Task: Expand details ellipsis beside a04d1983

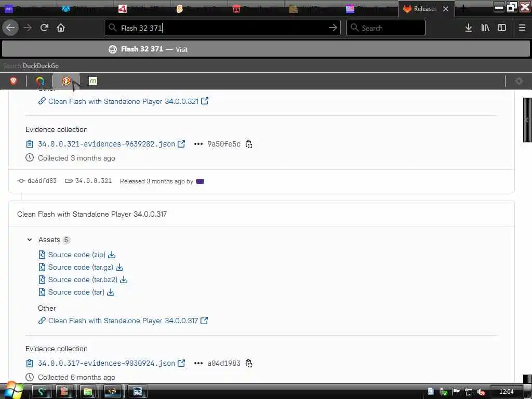Action: [198, 363]
